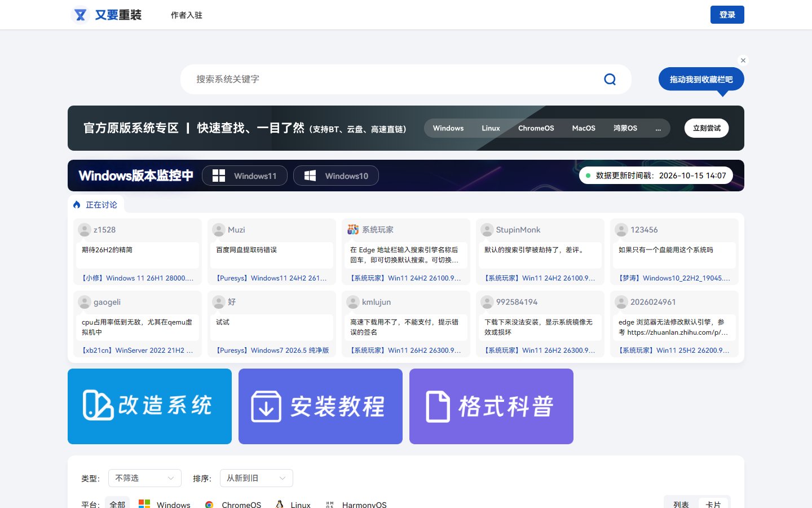Click 123456's avatar icon
812x508 pixels.
tap(621, 230)
